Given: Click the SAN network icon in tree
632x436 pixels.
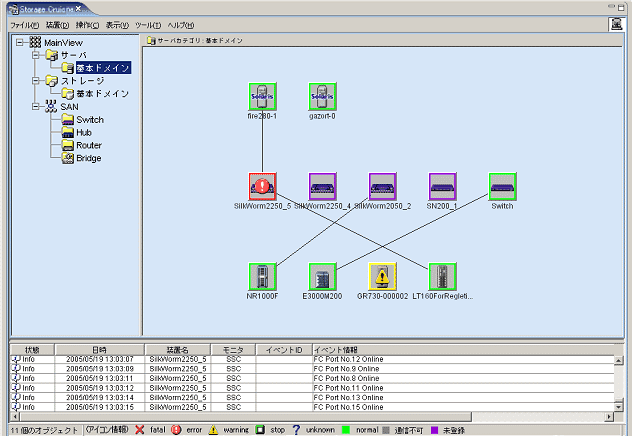Looking at the screenshot, I should coord(51,107).
